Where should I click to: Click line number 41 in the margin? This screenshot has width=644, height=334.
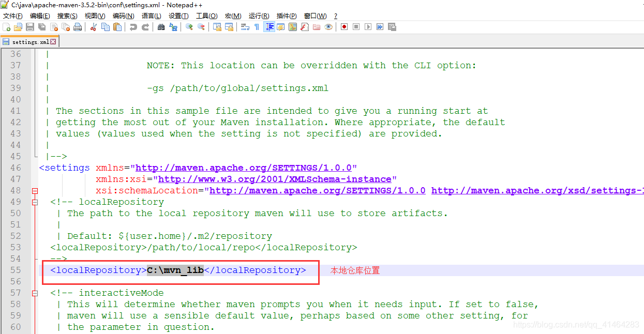[x=16, y=111]
